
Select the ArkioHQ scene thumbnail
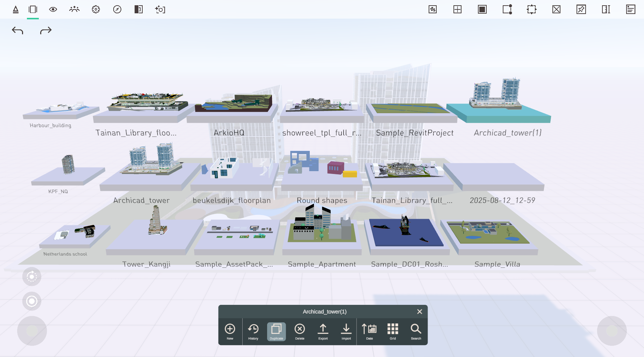pos(232,108)
